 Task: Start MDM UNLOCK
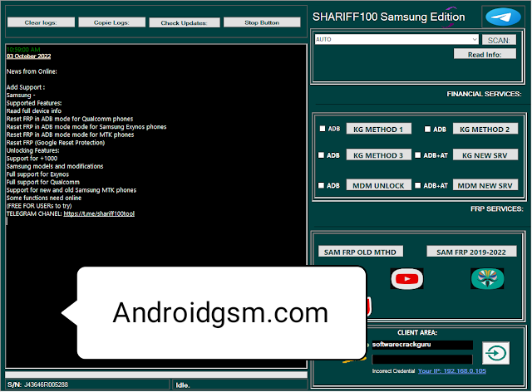(x=379, y=185)
